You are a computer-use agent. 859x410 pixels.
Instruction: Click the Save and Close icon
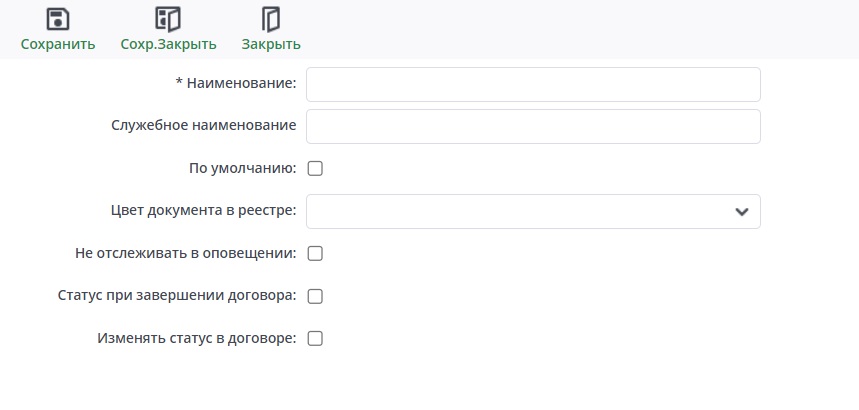tap(167, 19)
